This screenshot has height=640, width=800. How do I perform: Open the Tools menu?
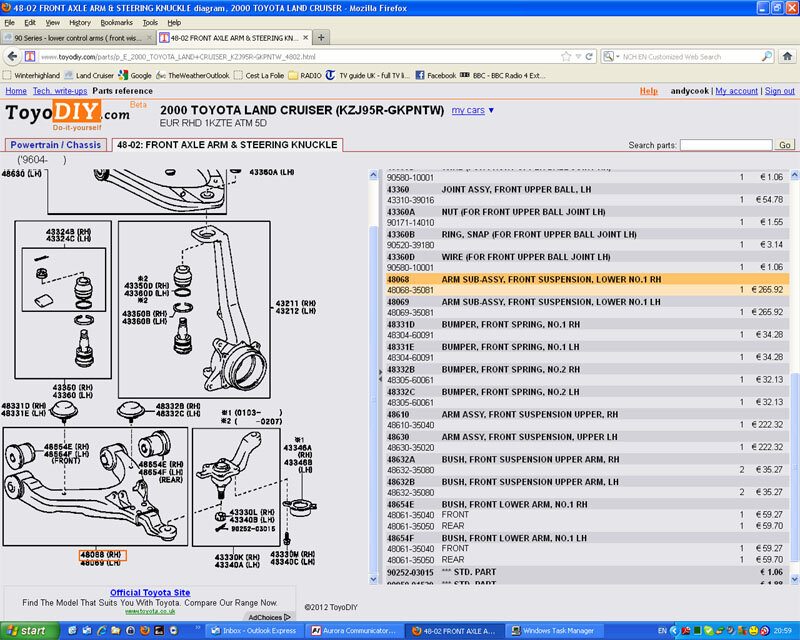[x=150, y=22]
